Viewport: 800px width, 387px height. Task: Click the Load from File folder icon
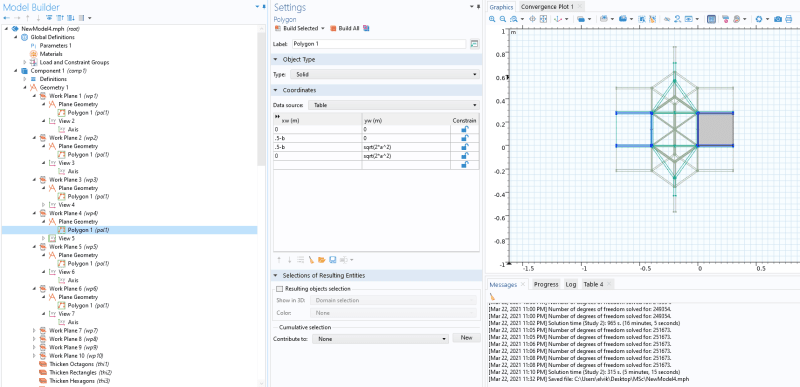(x=321, y=260)
